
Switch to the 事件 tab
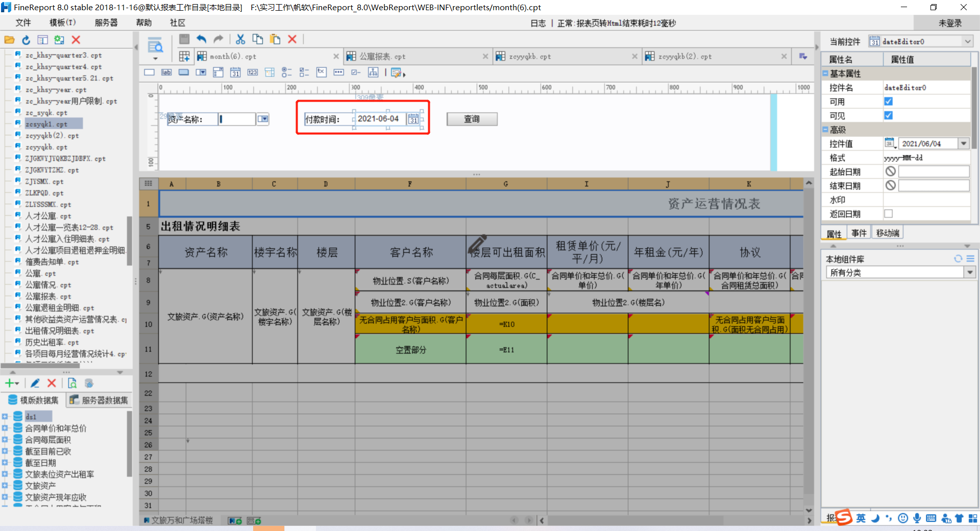coord(859,233)
